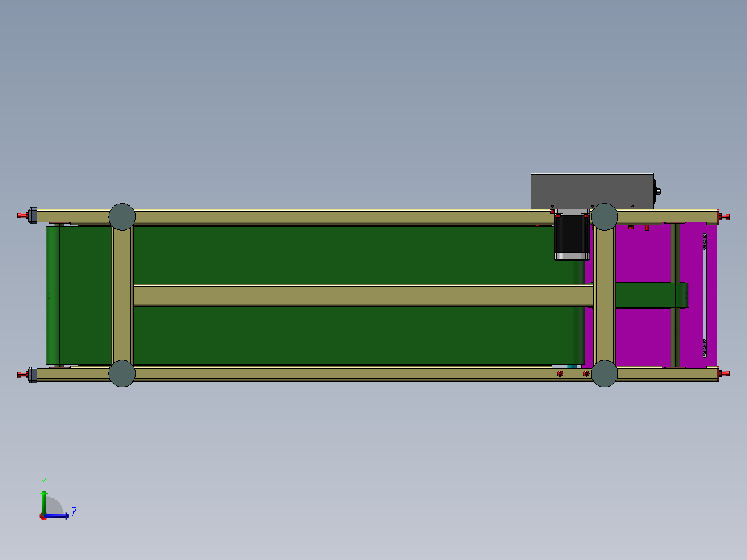The image size is (747, 560).
Task: Select the red bolt at bottom-right rail end
Action: point(724,374)
